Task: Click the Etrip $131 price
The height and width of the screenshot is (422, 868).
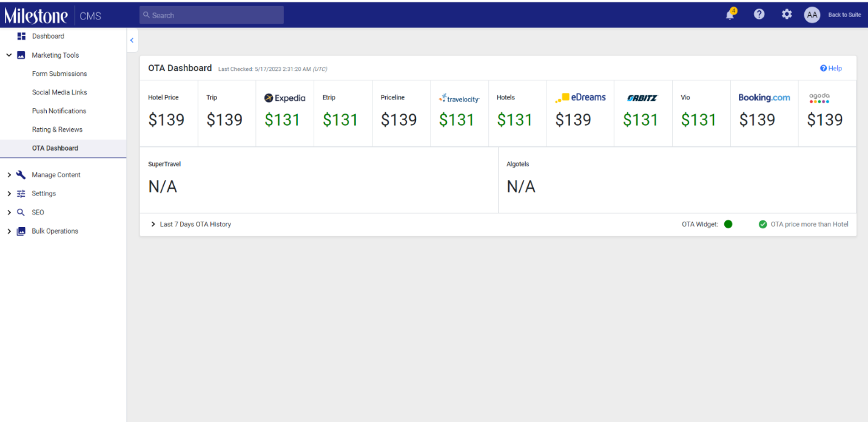Action: (340, 120)
